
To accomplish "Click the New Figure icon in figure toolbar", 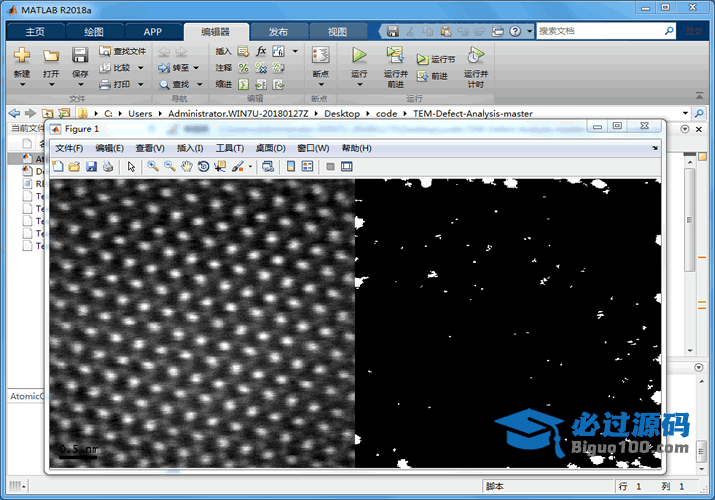I will [58, 166].
